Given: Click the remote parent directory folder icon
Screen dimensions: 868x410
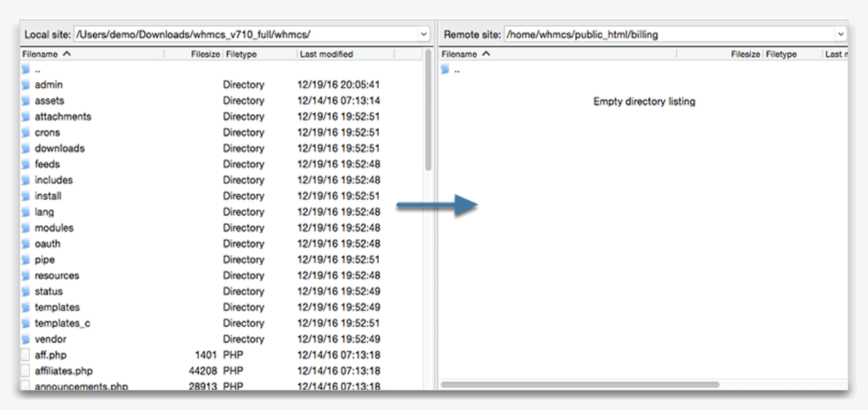Looking at the screenshot, I should coord(445,70).
